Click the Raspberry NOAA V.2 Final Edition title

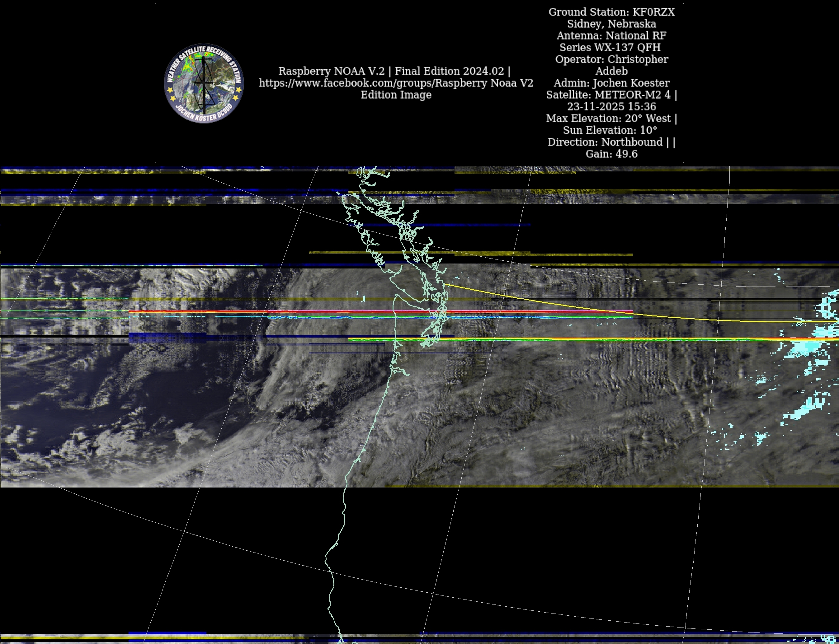pyautogui.click(x=394, y=71)
